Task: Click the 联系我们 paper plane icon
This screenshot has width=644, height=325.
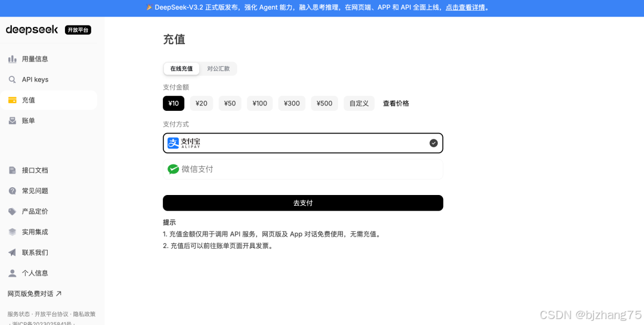Action: tap(13, 252)
